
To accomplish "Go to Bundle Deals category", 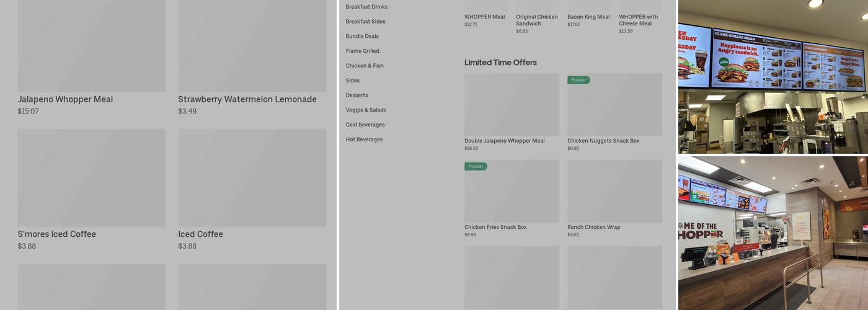I will [x=362, y=37].
